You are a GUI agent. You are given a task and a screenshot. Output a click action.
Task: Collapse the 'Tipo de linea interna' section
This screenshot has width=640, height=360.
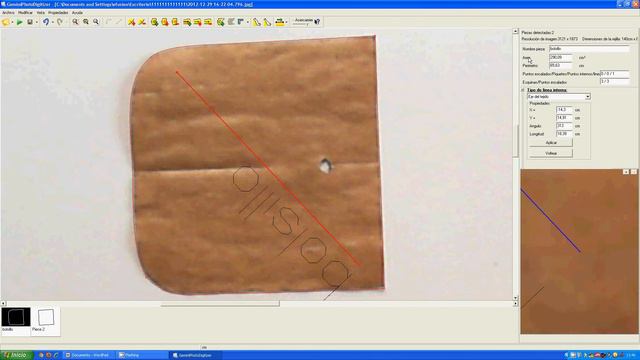click(523, 90)
